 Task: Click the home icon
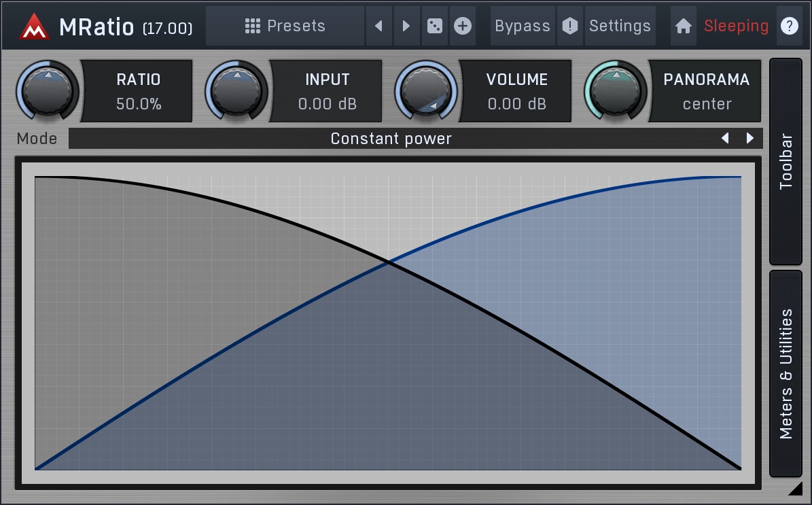click(684, 27)
